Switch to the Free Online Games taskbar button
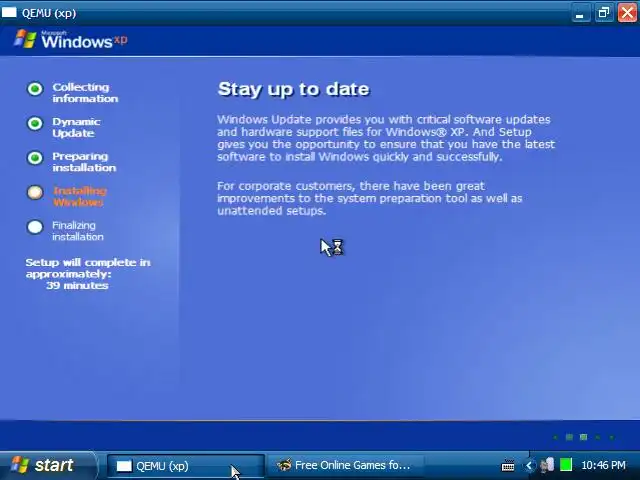 click(345, 466)
